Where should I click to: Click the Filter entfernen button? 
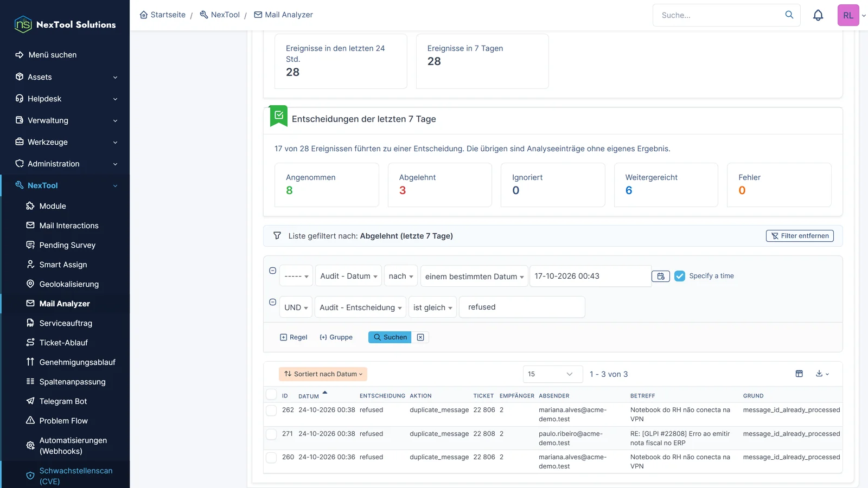(x=800, y=236)
